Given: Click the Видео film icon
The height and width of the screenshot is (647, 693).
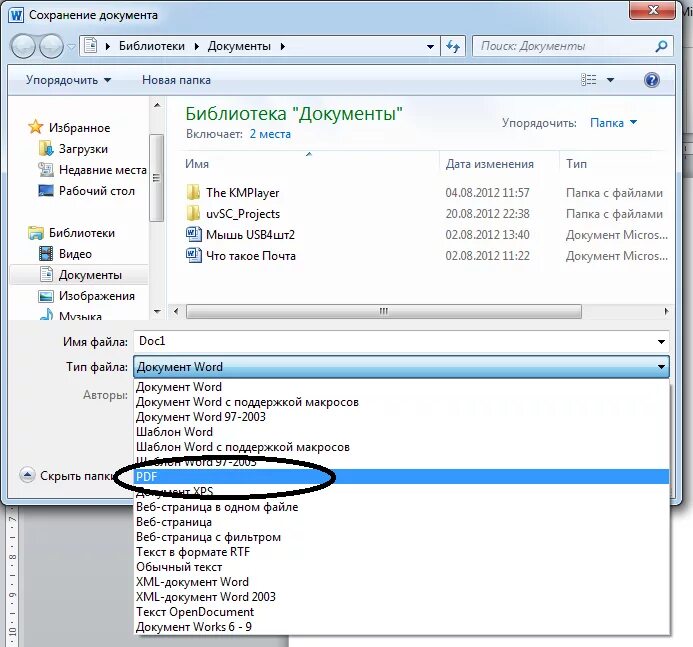Looking at the screenshot, I should [46, 254].
